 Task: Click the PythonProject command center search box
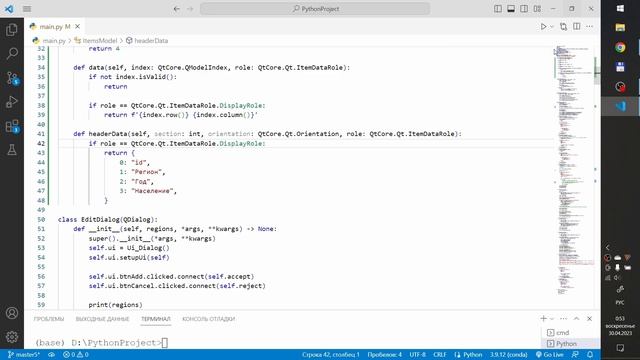coord(315,9)
